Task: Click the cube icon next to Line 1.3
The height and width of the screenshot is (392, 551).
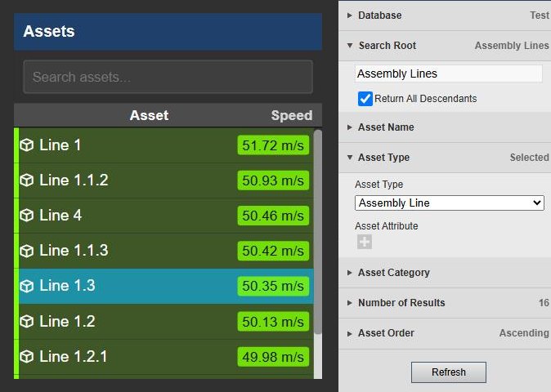Action: [27, 286]
